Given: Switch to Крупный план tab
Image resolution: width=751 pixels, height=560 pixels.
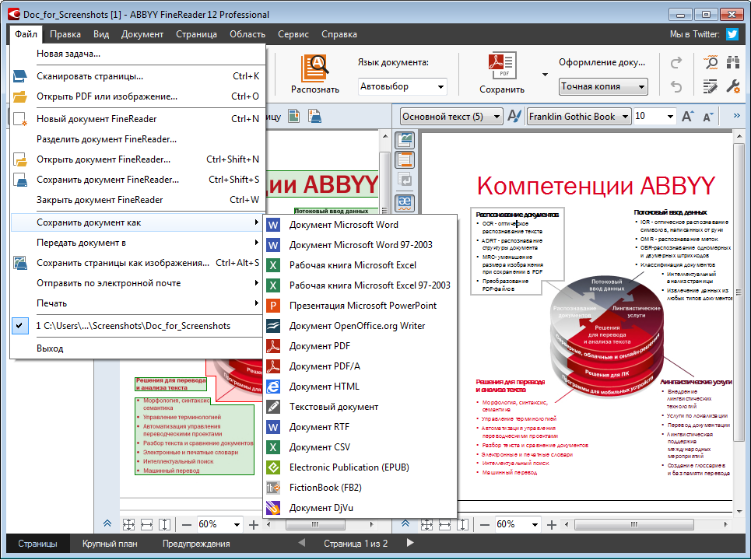Looking at the screenshot, I should point(110,544).
